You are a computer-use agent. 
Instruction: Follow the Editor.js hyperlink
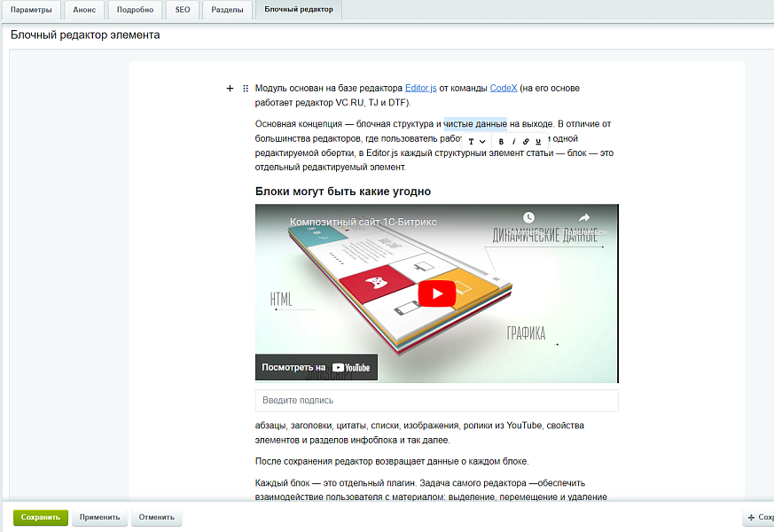[420, 89]
